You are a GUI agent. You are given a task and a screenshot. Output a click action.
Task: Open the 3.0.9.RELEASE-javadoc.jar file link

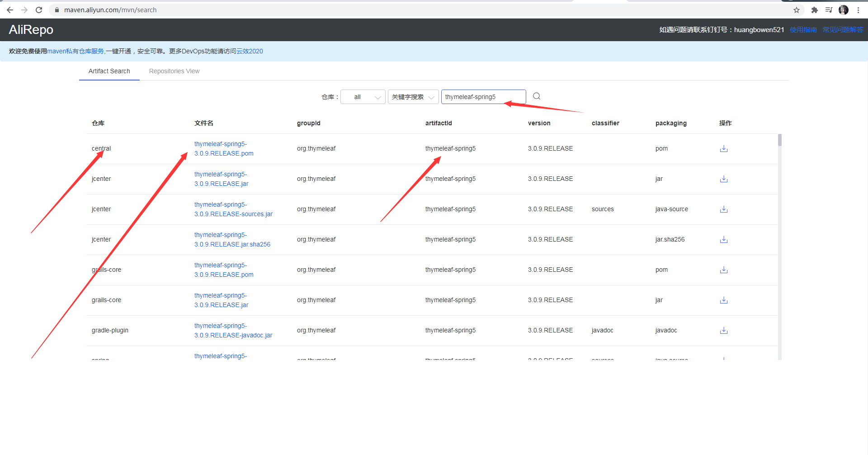[x=233, y=331]
